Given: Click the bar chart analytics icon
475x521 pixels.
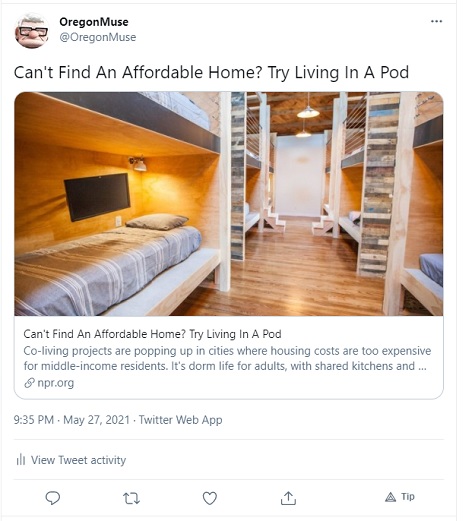Looking at the screenshot, I should (21, 460).
